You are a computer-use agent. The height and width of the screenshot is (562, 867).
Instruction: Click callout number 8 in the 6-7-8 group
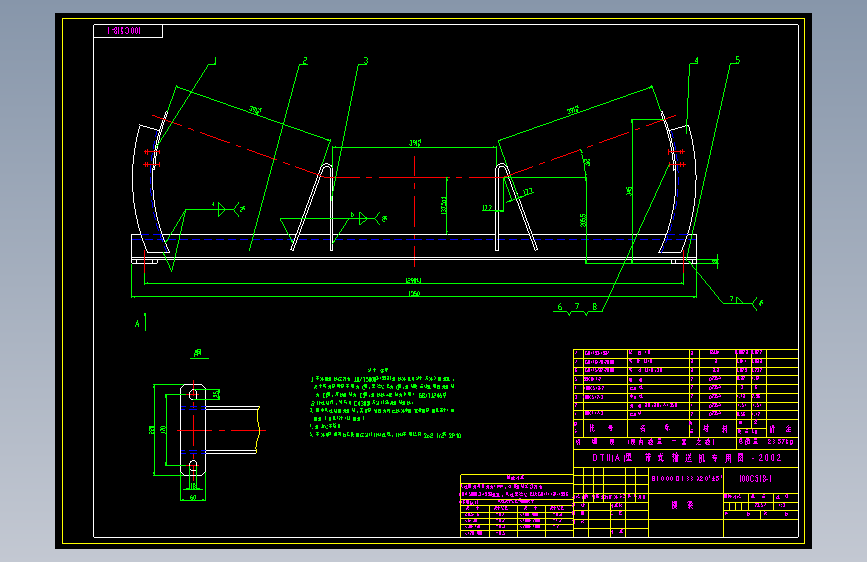pos(595,306)
